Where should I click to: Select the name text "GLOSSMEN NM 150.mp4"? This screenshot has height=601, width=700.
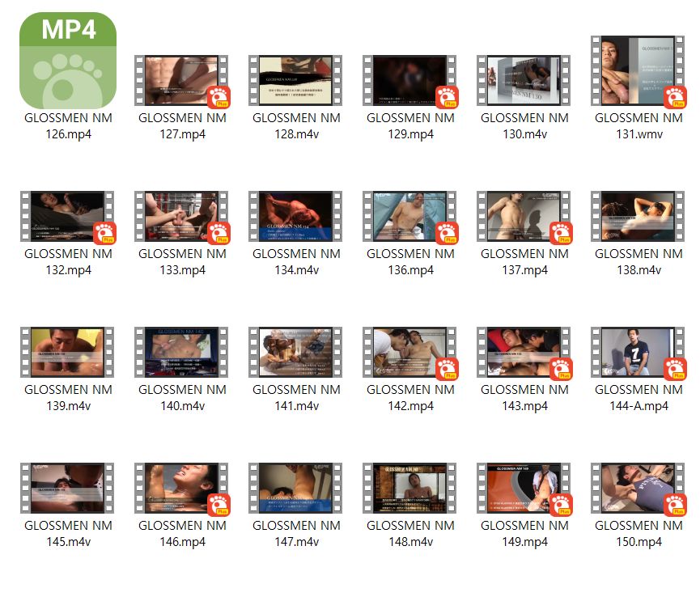(x=638, y=534)
